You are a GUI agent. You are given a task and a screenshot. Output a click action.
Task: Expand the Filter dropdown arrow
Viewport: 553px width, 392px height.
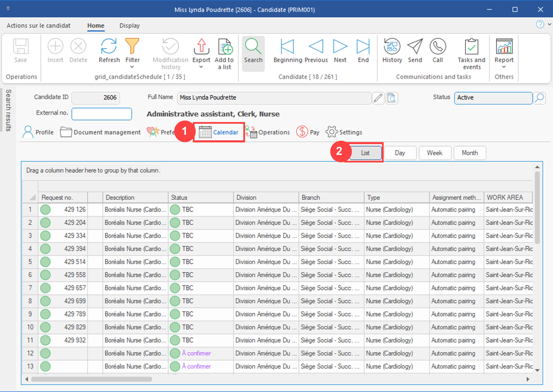tap(132, 67)
